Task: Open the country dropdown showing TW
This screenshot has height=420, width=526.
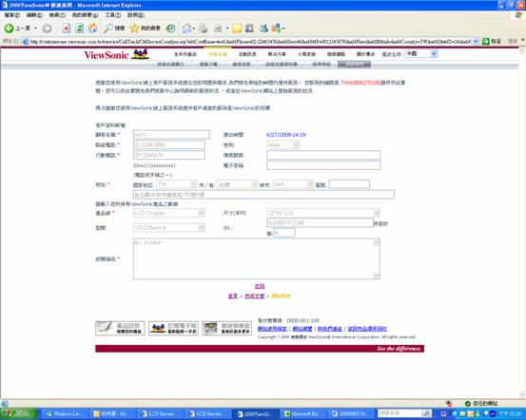Action: [177, 184]
